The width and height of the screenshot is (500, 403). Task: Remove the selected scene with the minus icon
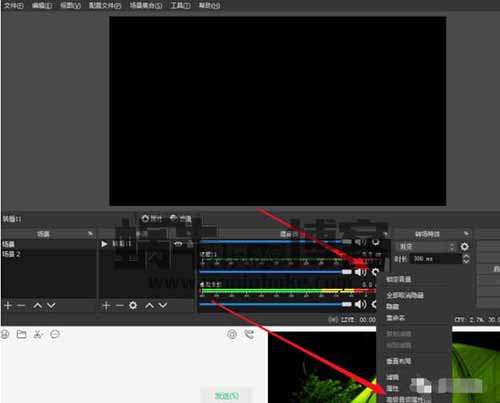pyautogui.click(x=21, y=305)
